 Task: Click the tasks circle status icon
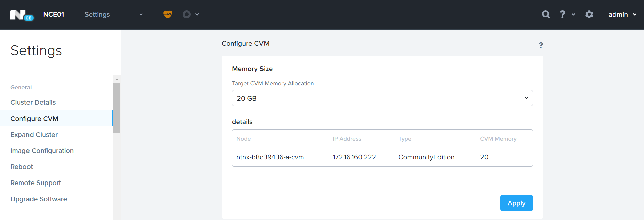tap(187, 14)
